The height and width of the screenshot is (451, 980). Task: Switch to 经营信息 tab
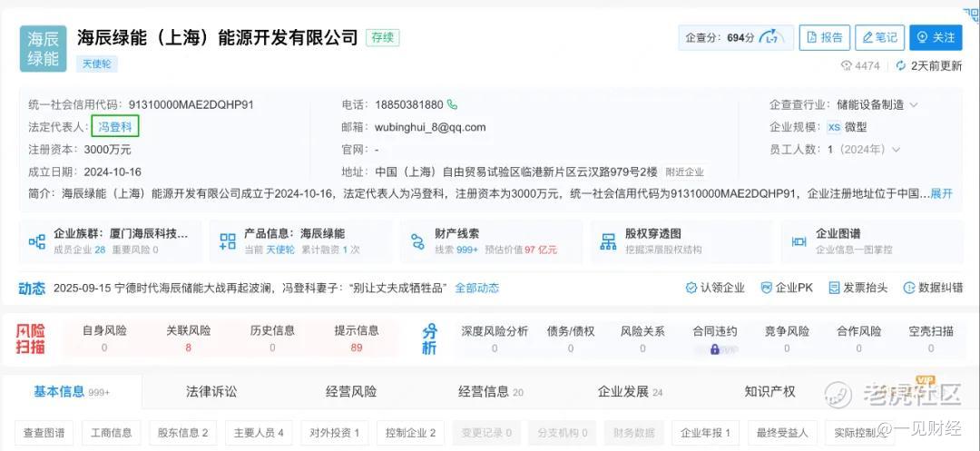pos(491,392)
